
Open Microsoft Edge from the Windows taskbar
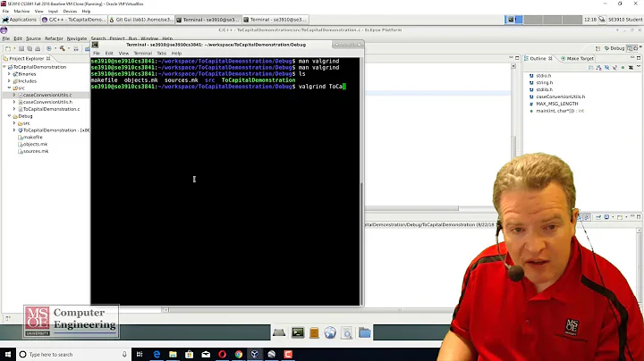click(x=155, y=354)
